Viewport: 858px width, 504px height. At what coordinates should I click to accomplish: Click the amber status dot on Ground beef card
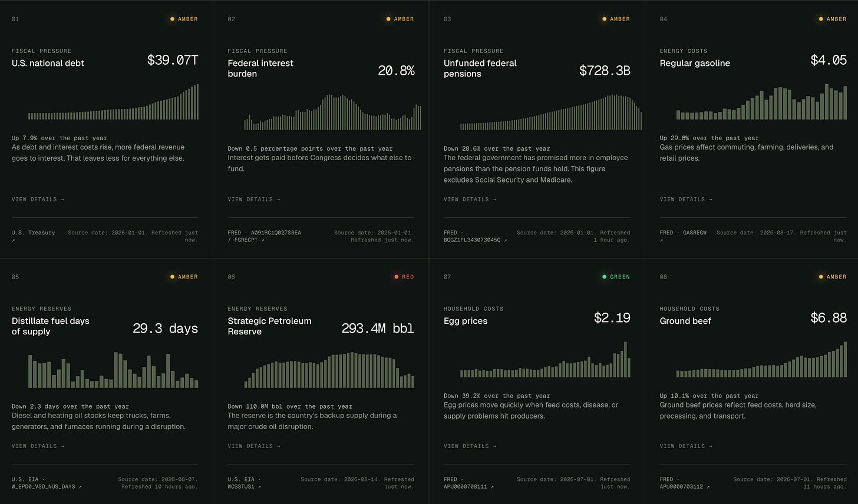point(821,277)
